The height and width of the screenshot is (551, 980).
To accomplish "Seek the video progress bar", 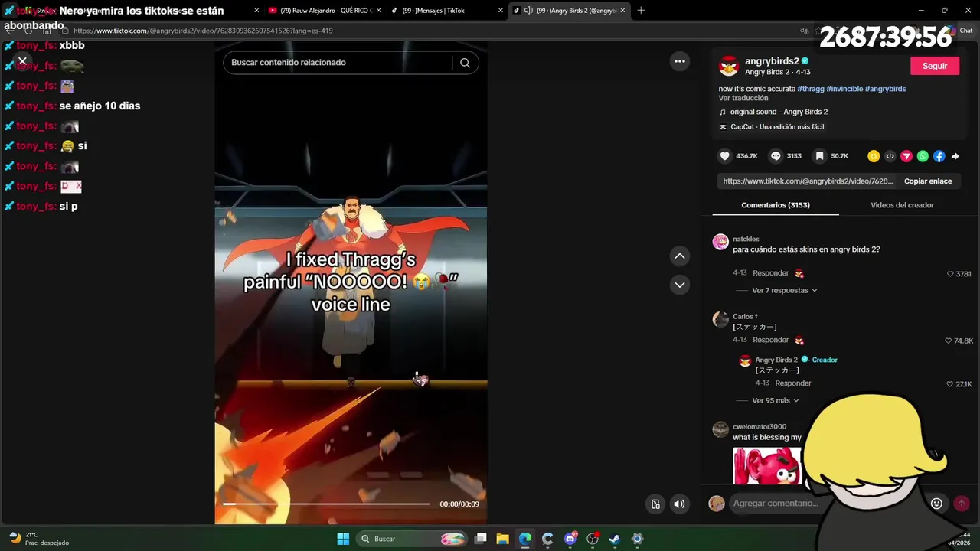I will point(326,504).
